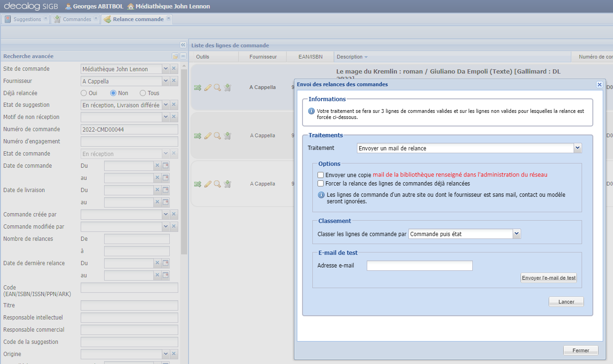Collapse the search panel with the double-chevron arrow
Image resolution: width=613 pixels, height=364 pixels.
(182, 45)
